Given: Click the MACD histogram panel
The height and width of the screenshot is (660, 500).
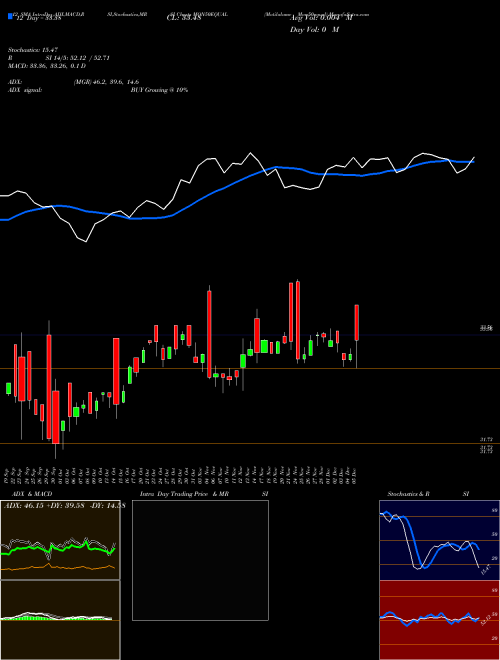Looking at the screenshot, I should [60, 620].
